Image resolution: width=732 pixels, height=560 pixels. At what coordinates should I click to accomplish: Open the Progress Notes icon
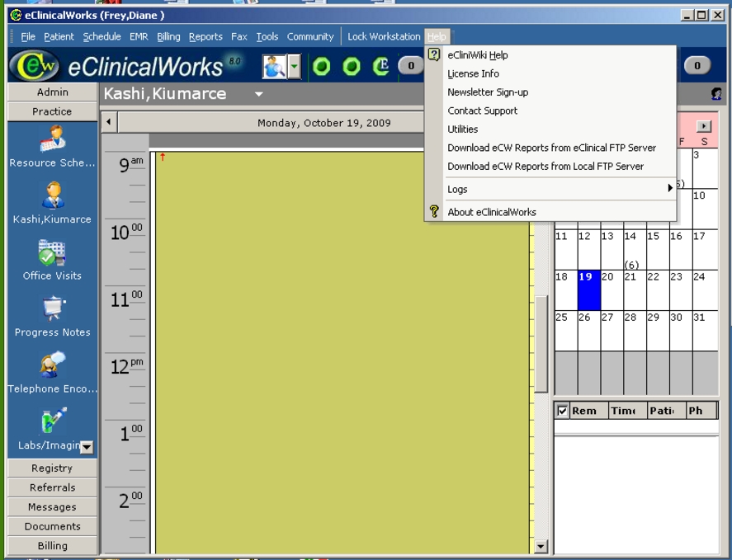pos(54,308)
